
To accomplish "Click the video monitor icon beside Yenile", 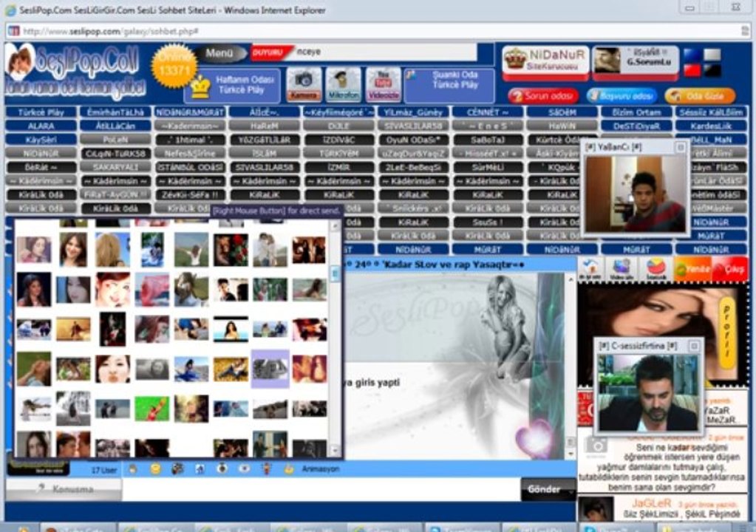I will (x=622, y=269).
